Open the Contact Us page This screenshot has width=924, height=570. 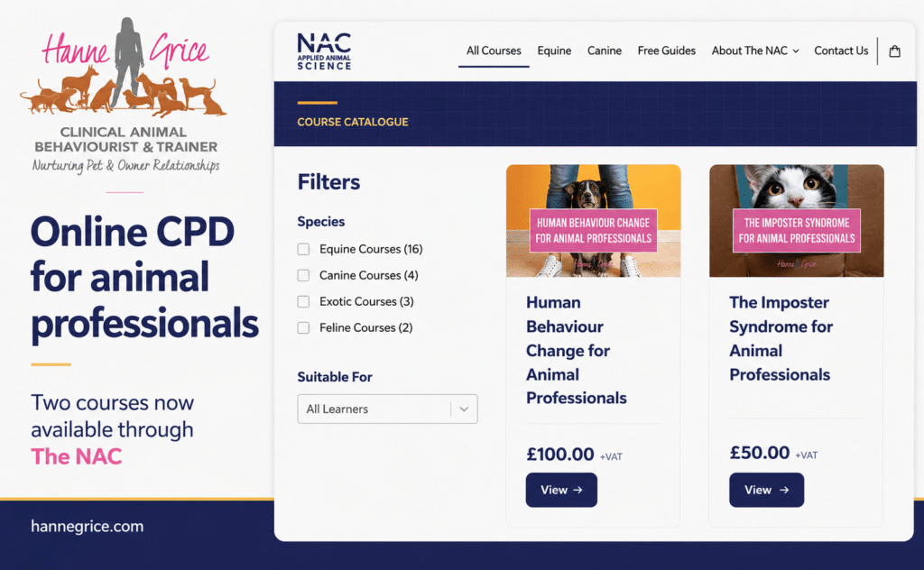pos(841,51)
